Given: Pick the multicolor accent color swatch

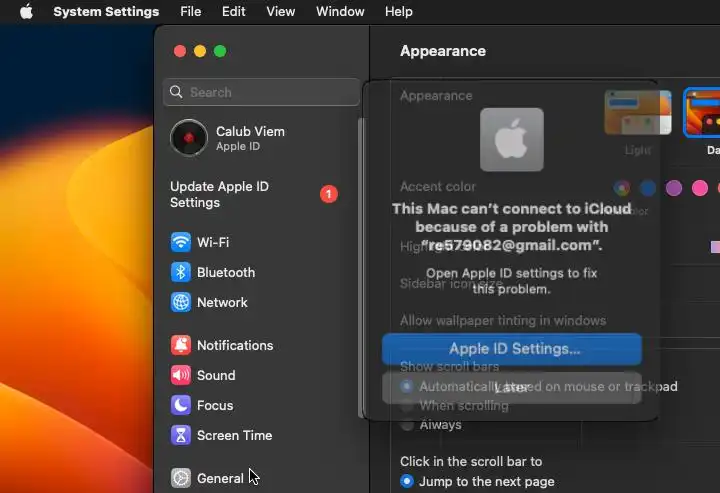Looking at the screenshot, I should click(622, 188).
